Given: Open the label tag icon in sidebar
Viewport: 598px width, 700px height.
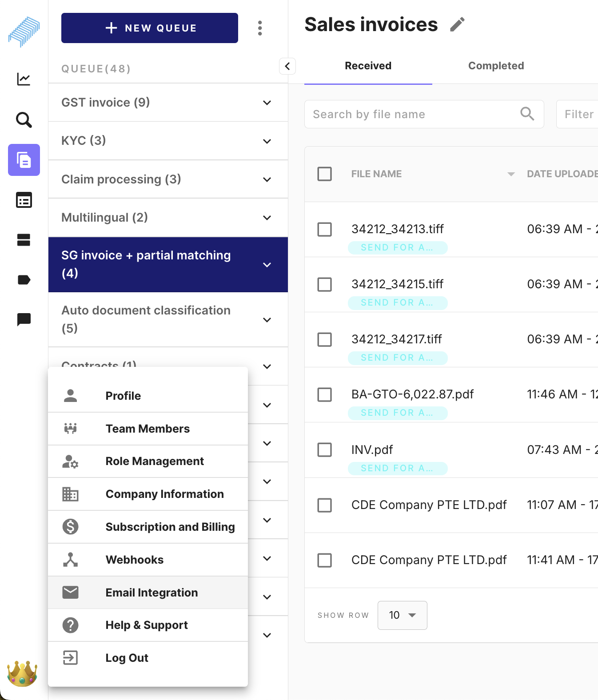Looking at the screenshot, I should coord(24,280).
